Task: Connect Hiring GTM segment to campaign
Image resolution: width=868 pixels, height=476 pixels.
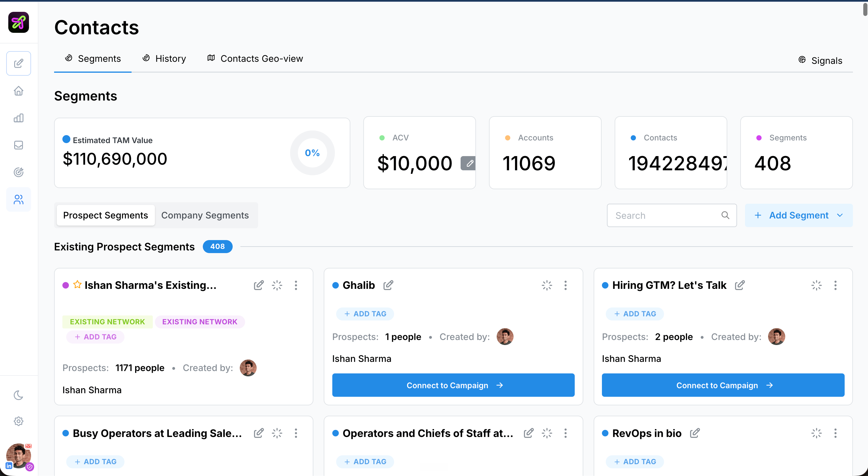Action: (x=723, y=385)
